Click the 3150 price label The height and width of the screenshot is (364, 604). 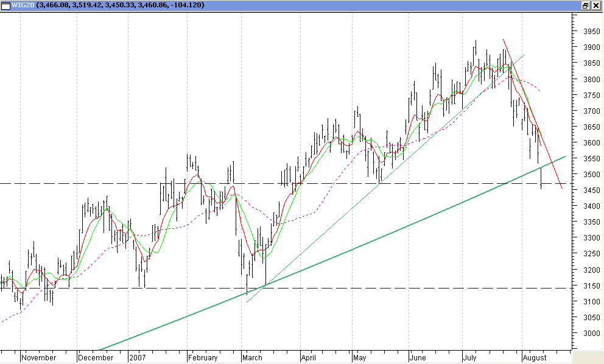tap(591, 286)
